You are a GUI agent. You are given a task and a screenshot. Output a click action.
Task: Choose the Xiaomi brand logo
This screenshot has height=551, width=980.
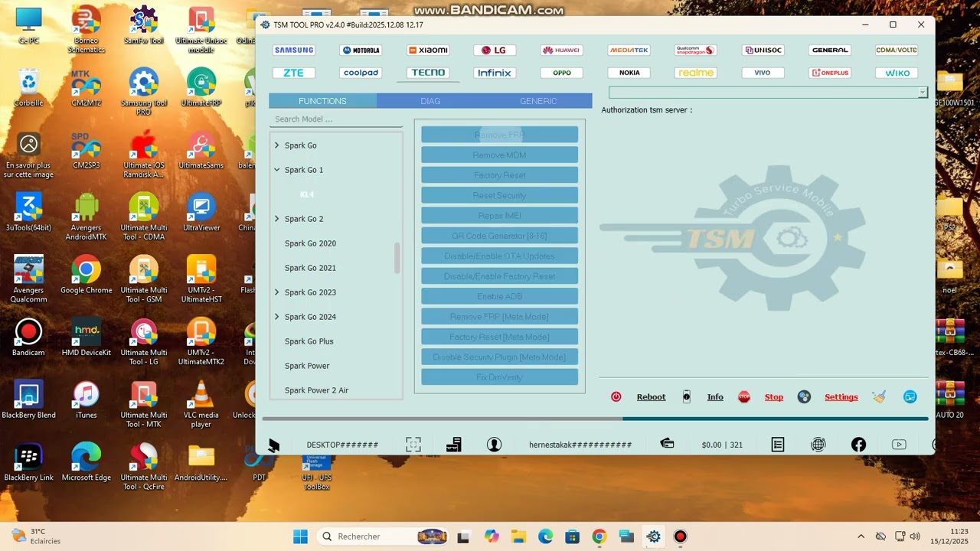tap(428, 51)
